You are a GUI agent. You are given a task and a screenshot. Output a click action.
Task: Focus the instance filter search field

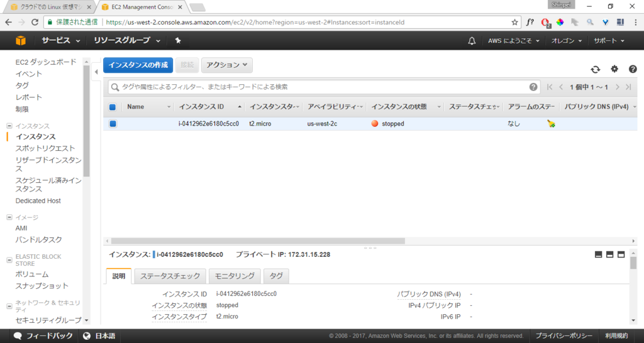click(x=325, y=87)
